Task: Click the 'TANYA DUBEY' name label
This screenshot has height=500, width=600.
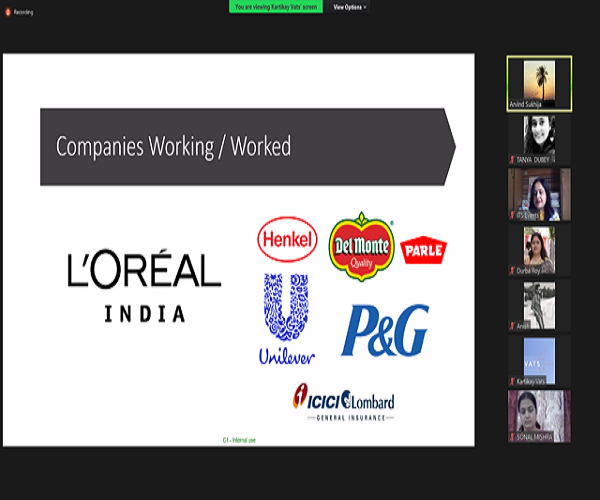Action: tap(533, 160)
